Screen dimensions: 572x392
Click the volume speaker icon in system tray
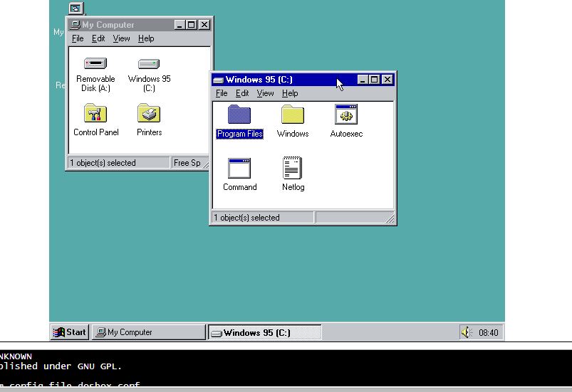(467, 332)
